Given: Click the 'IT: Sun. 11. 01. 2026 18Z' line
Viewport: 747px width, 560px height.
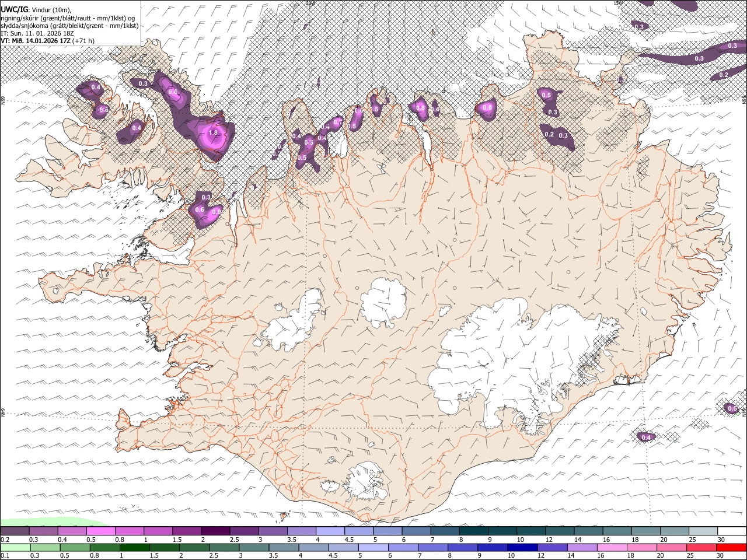Looking at the screenshot, I should (x=37, y=33).
